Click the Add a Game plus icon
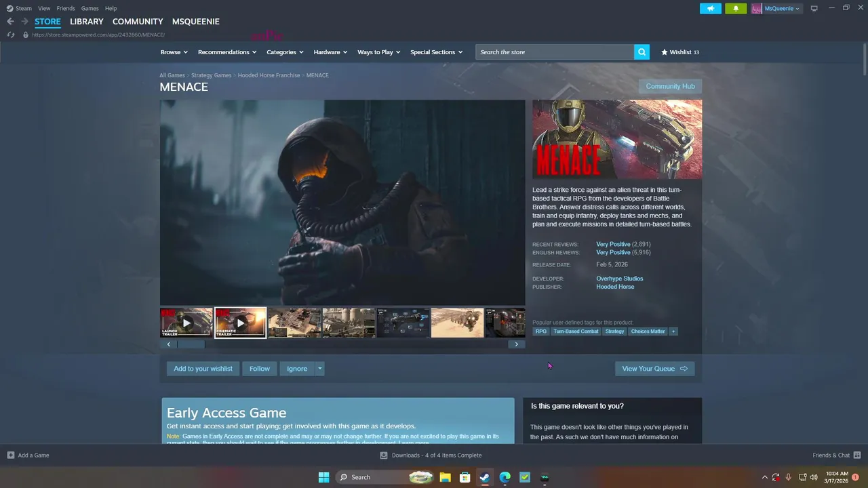868x488 pixels. [x=11, y=455]
